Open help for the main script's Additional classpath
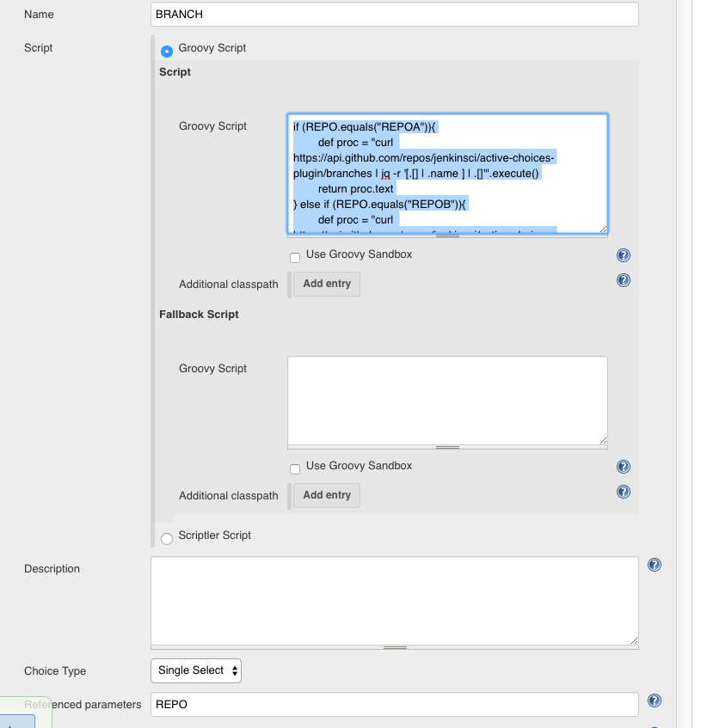The image size is (707, 728). pyautogui.click(x=624, y=280)
